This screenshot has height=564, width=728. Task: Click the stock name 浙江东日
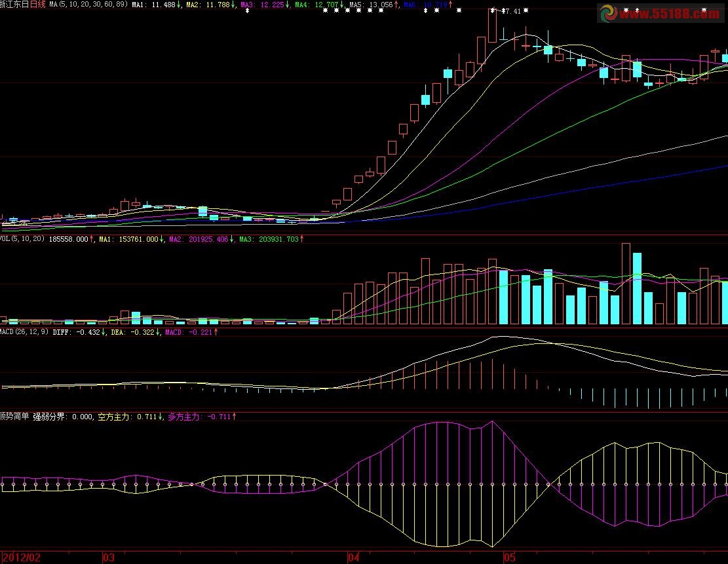click(x=14, y=5)
